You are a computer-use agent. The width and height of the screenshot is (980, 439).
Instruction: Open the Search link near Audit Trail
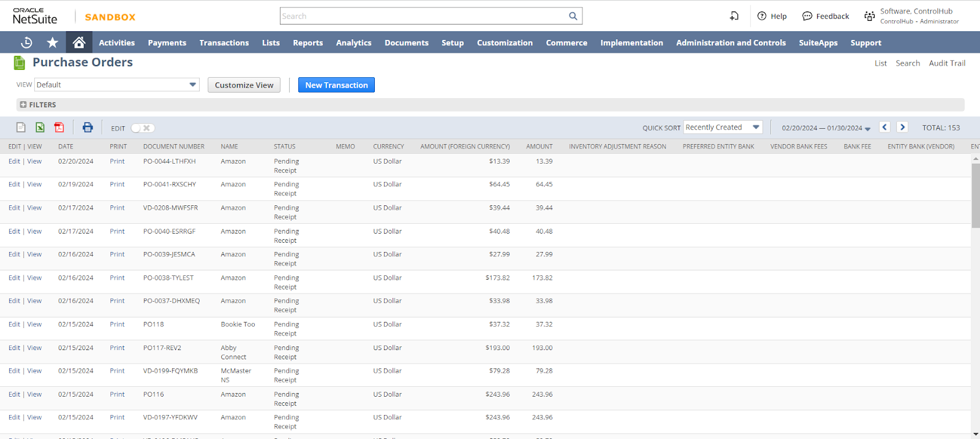pyautogui.click(x=908, y=63)
